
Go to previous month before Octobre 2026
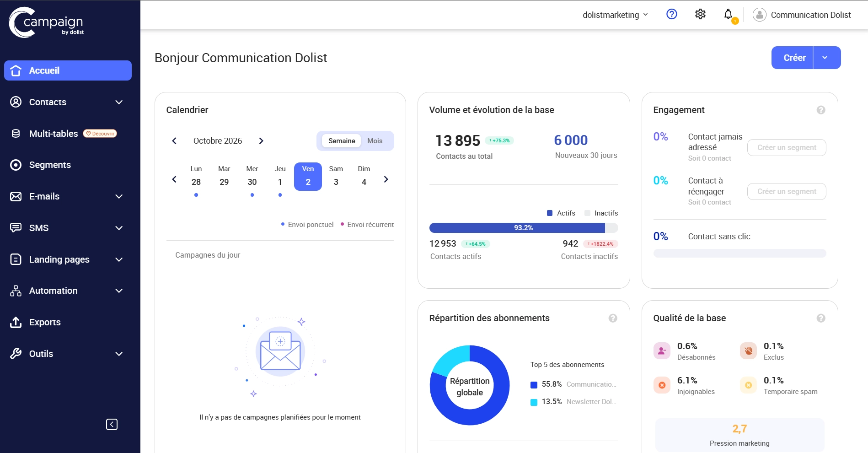click(x=174, y=141)
